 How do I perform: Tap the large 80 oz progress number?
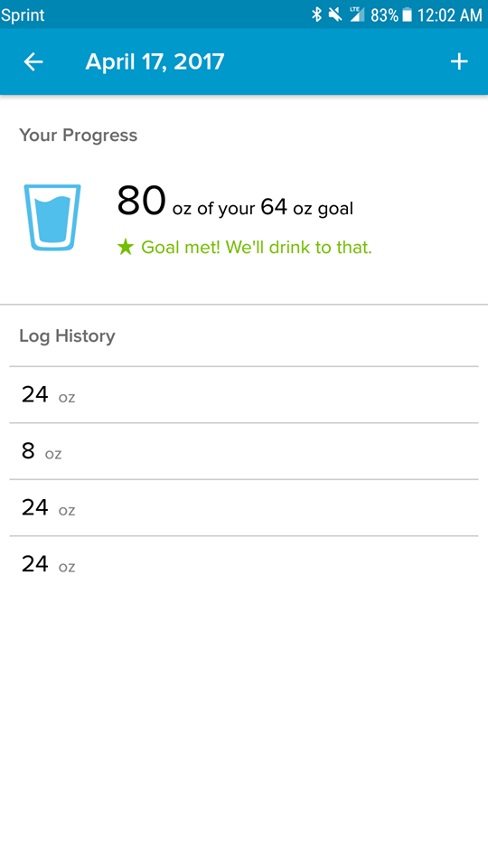coord(141,201)
